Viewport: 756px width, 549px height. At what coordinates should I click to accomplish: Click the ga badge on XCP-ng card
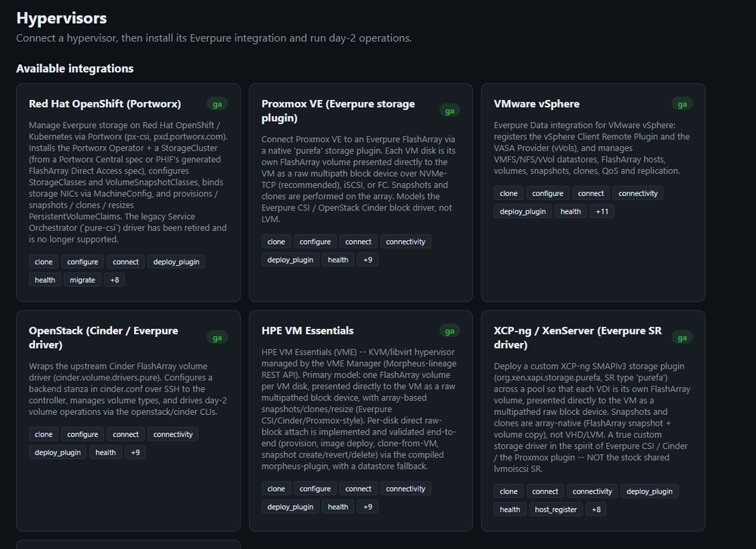click(x=682, y=338)
